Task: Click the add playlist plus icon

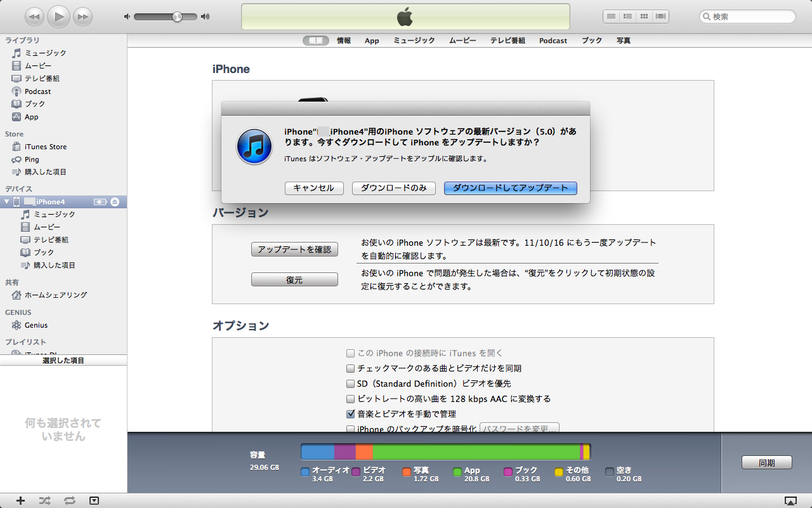Action: point(20,500)
